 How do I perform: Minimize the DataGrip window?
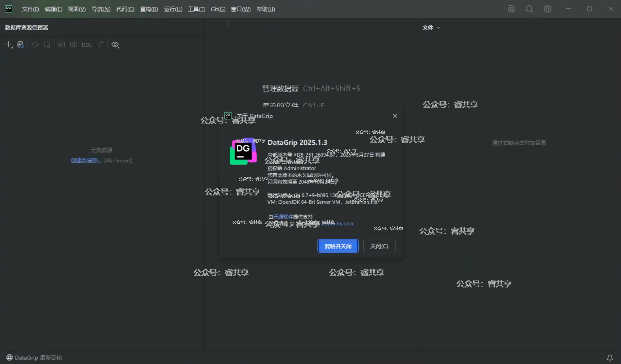(x=569, y=9)
